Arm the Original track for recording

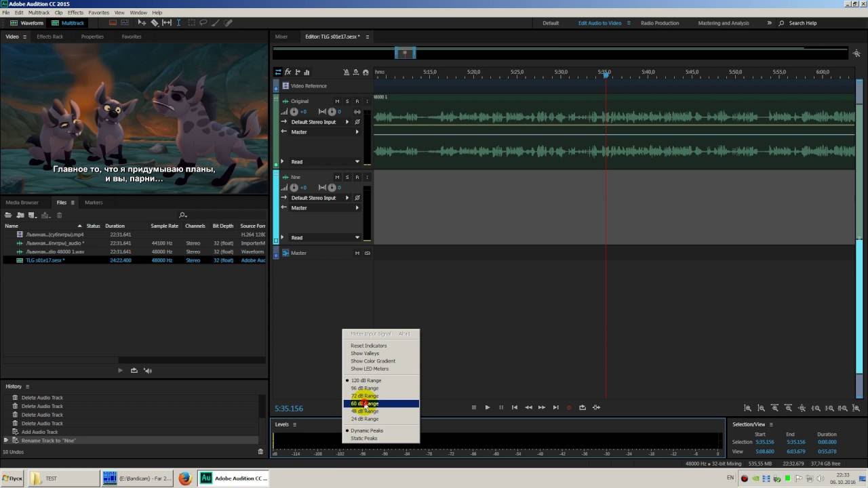[x=357, y=102]
